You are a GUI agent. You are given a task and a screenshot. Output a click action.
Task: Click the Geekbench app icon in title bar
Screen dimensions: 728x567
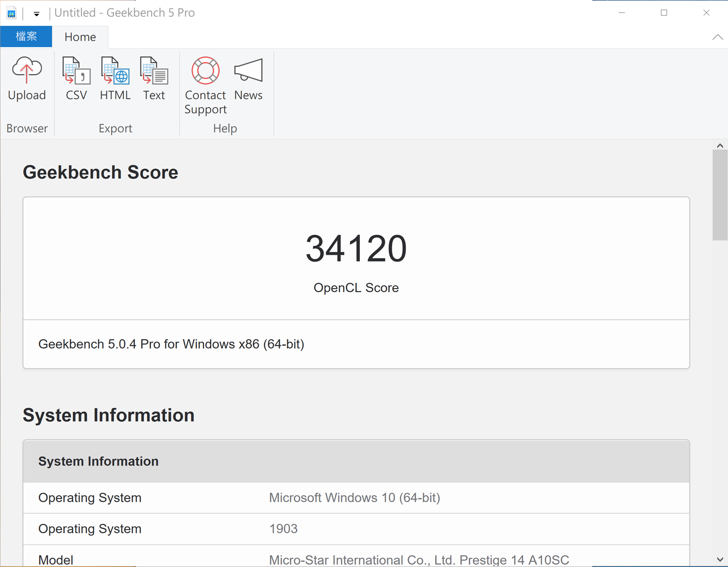pyautogui.click(x=11, y=13)
